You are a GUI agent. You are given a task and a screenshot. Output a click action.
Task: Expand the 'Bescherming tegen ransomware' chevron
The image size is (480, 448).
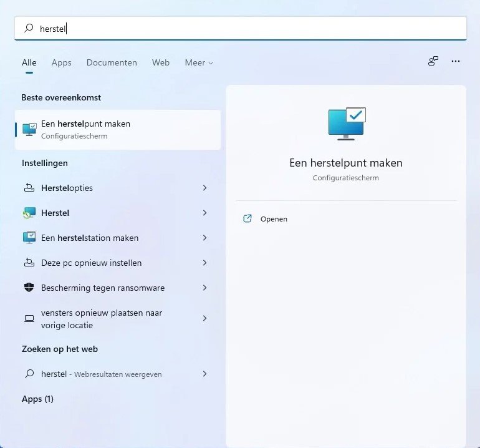tap(205, 288)
